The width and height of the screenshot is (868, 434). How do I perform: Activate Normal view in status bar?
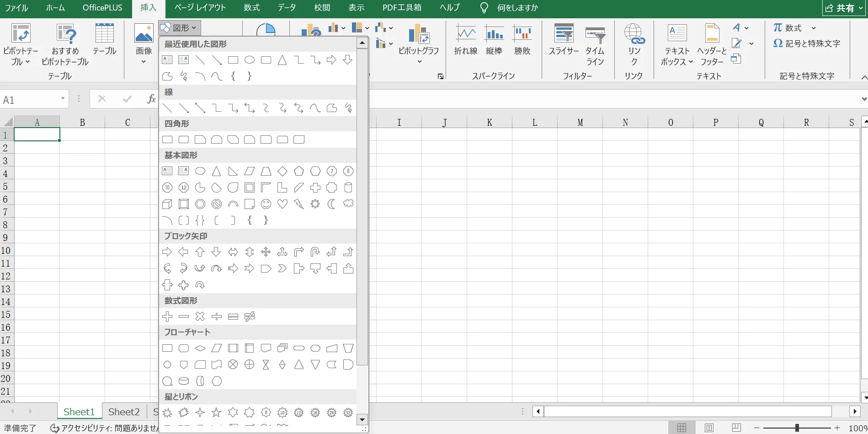tap(682, 428)
